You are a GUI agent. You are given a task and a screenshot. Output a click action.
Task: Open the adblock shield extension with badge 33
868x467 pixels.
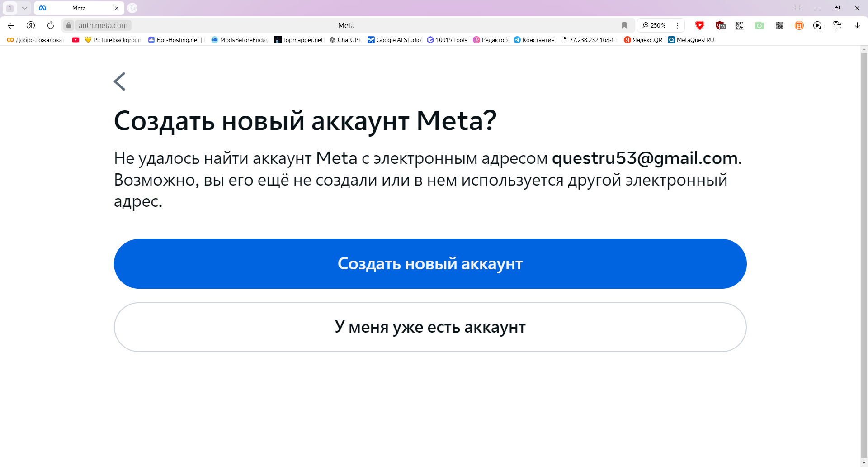pyautogui.click(x=721, y=25)
